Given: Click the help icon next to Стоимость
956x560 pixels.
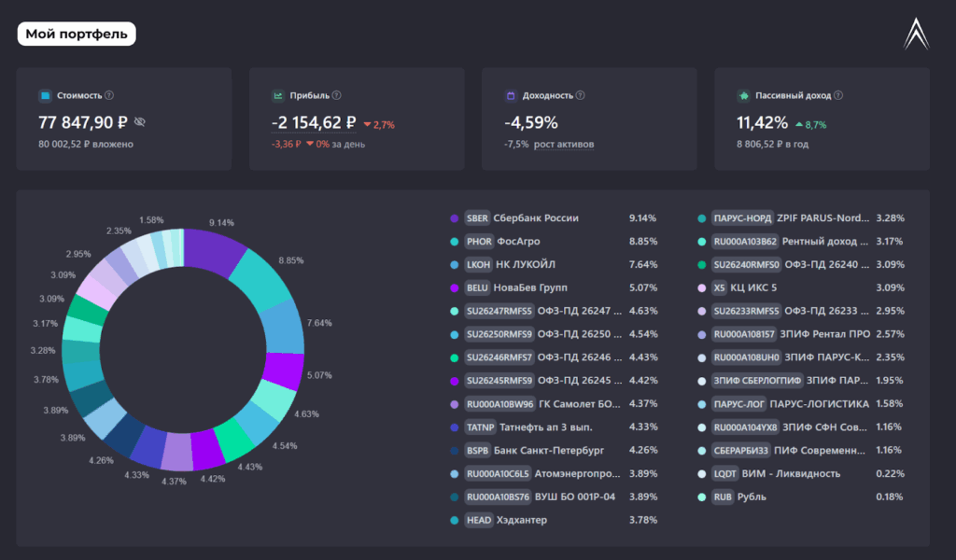Looking at the screenshot, I should point(109,96).
